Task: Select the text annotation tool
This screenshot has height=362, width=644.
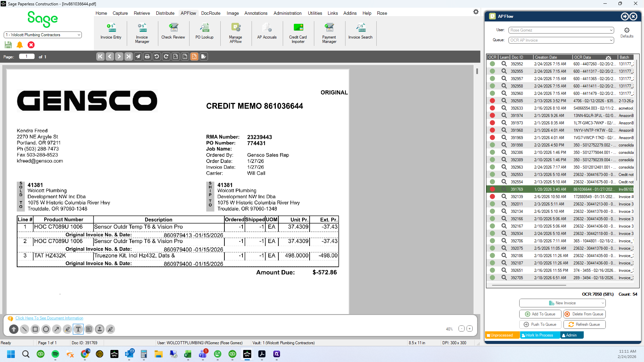Action: point(78,329)
